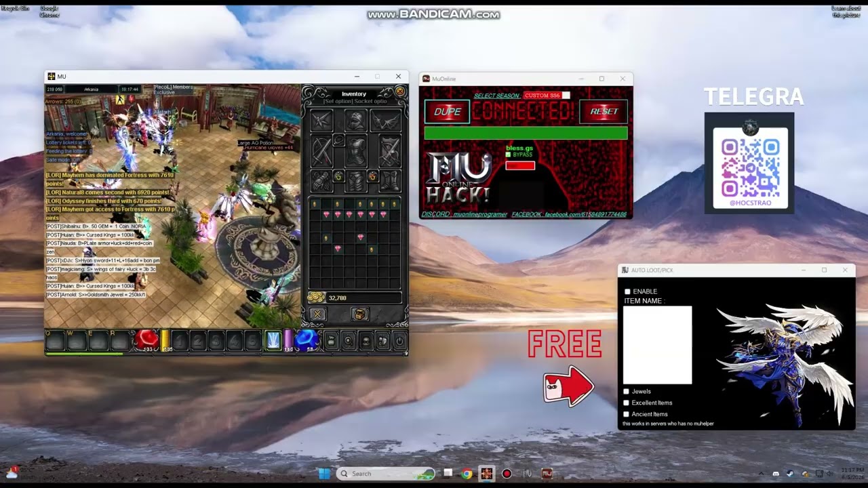Click the blue mana orb
This screenshot has height=488, width=868.
tap(307, 340)
